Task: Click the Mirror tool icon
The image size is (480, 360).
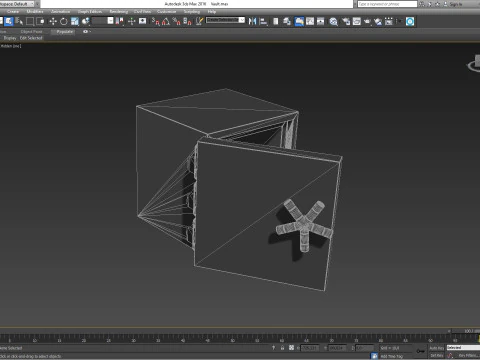Action: [x=252, y=21]
